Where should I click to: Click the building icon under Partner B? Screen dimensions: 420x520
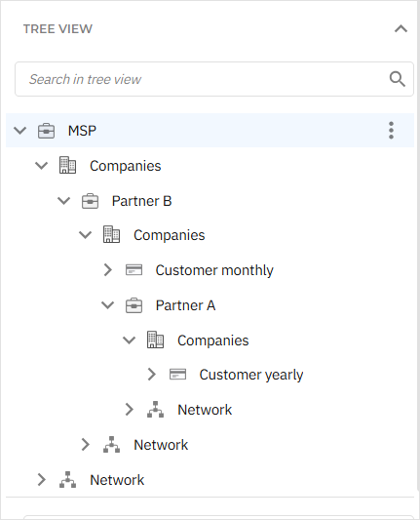[x=111, y=234]
